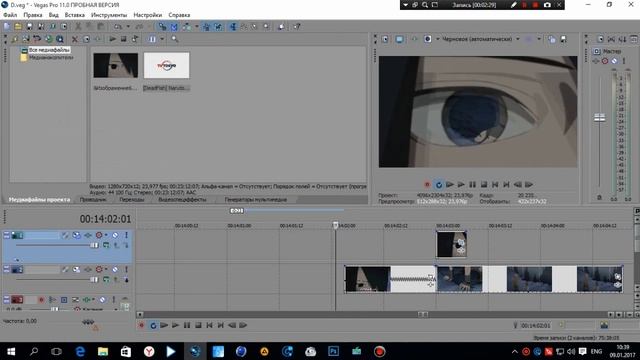Click the Open project folder icon
The image size is (640, 360).
point(18,27)
